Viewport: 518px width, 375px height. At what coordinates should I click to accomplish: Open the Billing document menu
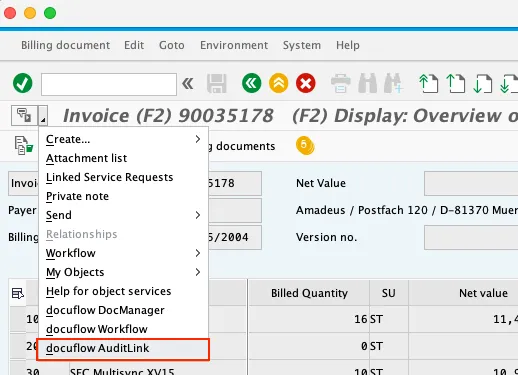pos(65,45)
